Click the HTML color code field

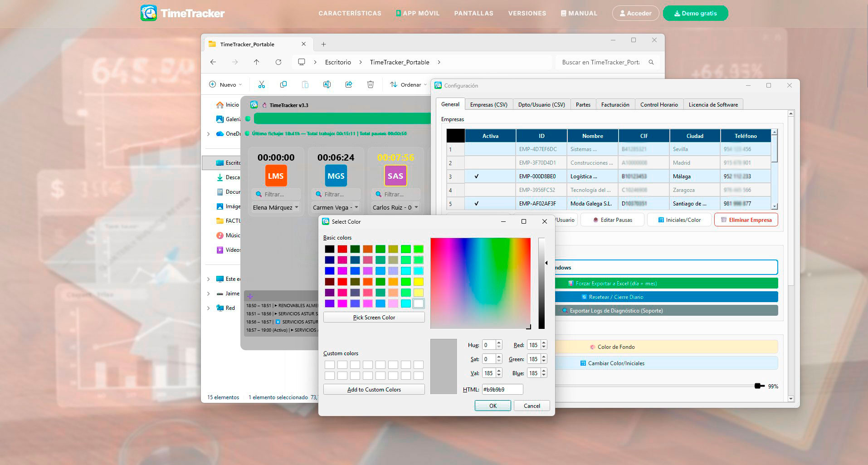click(x=502, y=389)
